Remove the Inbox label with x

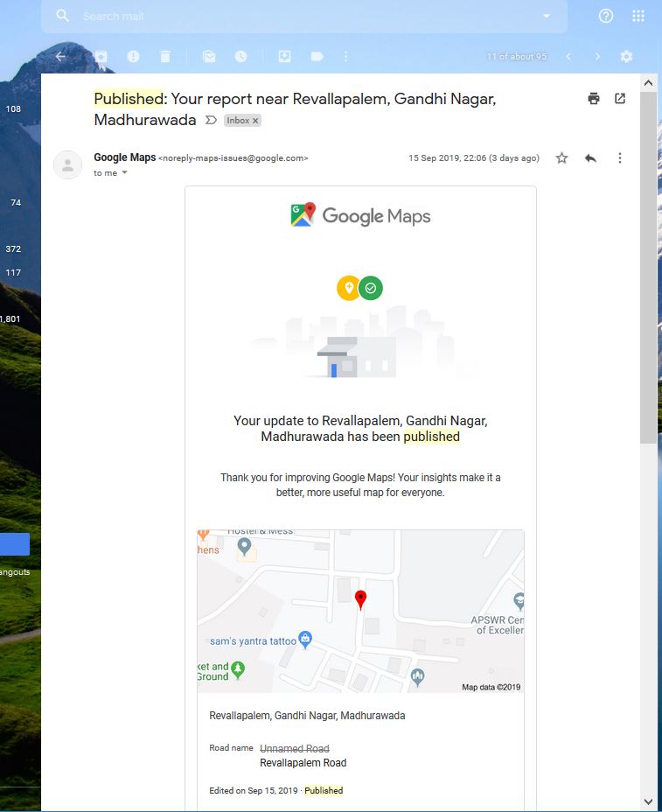(x=255, y=121)
